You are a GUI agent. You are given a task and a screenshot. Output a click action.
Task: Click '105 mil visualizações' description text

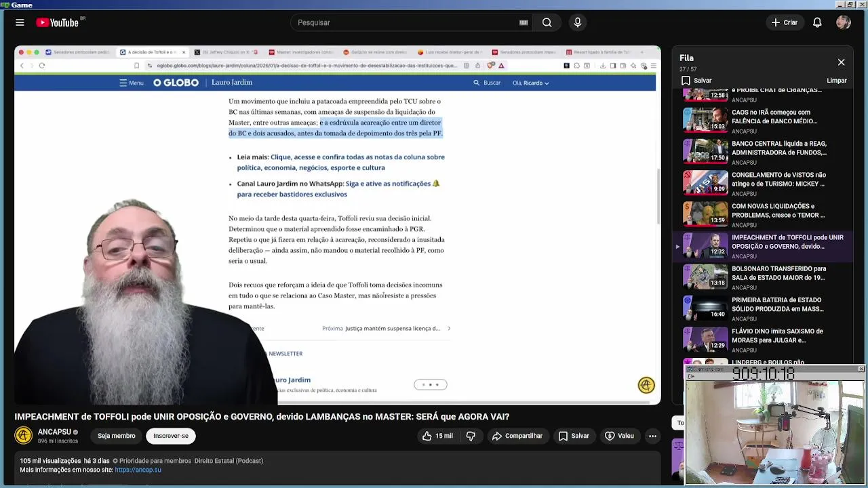pyautogui.click(x=50, y=461)
